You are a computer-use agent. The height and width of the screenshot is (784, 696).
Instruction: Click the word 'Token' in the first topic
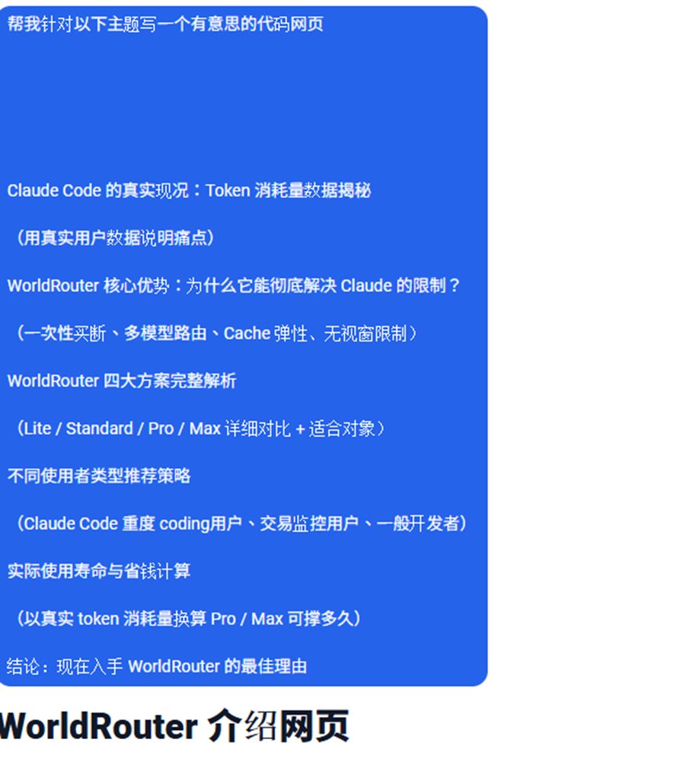(x=228, y=190)
